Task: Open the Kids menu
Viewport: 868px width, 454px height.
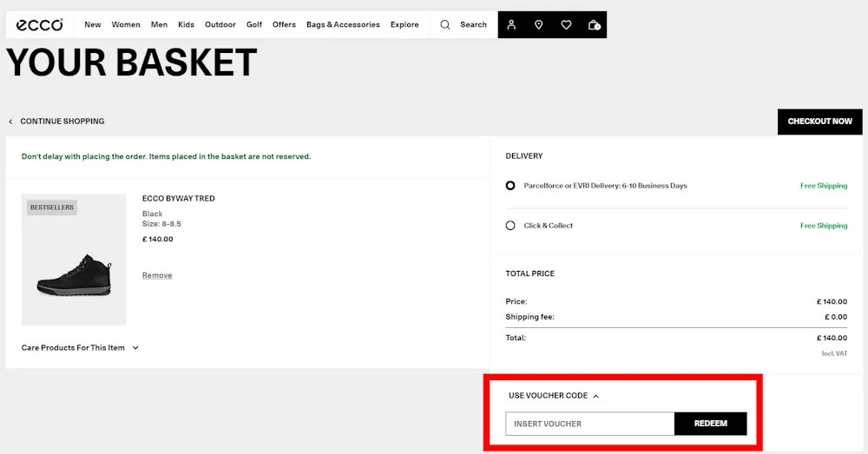Action: (186, 24)
